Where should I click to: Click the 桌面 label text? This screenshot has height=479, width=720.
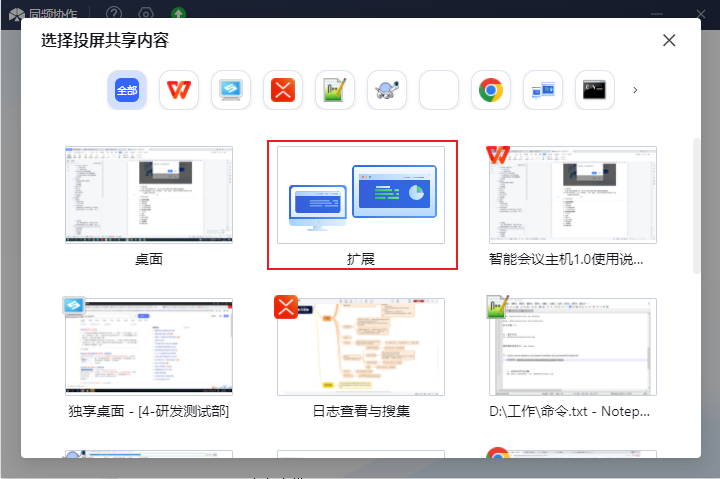[x=149, y=259]
